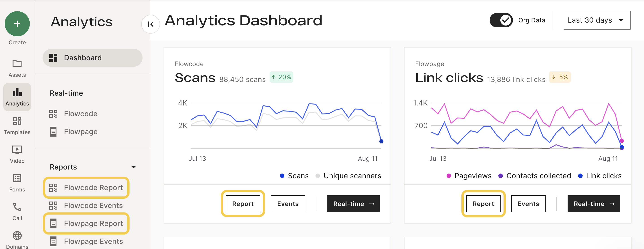
Task: Open Flowpage Events
Action: point(86,241)
